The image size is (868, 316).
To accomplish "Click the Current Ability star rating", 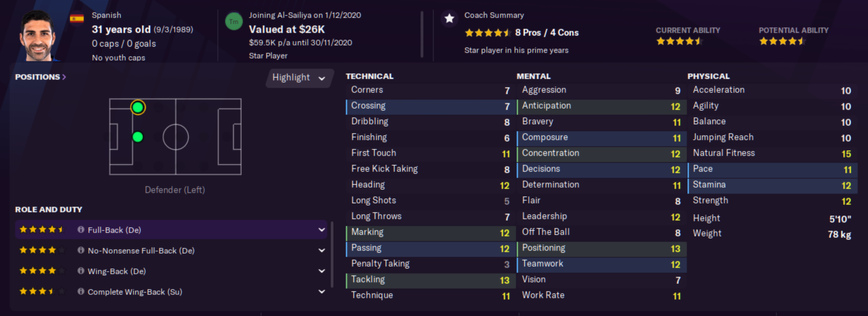I will tap(679, 41).
